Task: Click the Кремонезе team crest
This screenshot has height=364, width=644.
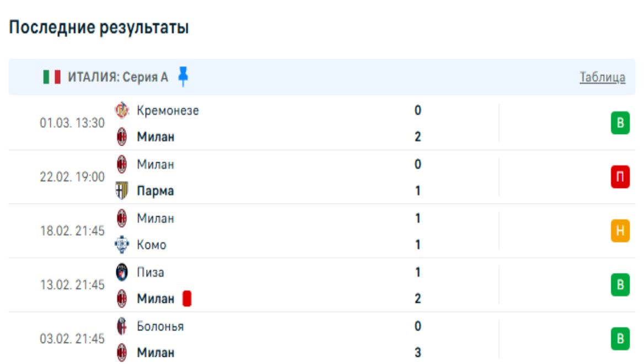Action: point(122,110)
